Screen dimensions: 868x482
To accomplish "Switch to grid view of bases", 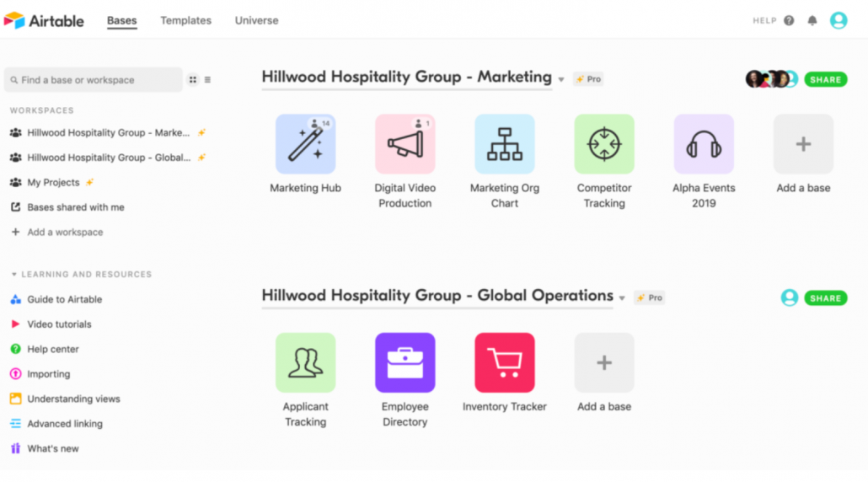I will point(193,80).
